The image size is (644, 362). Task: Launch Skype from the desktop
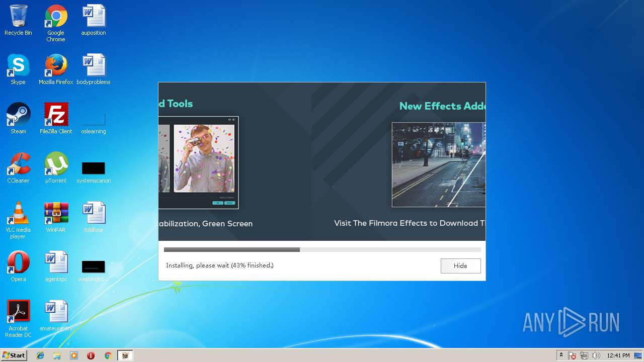point(18,69)
